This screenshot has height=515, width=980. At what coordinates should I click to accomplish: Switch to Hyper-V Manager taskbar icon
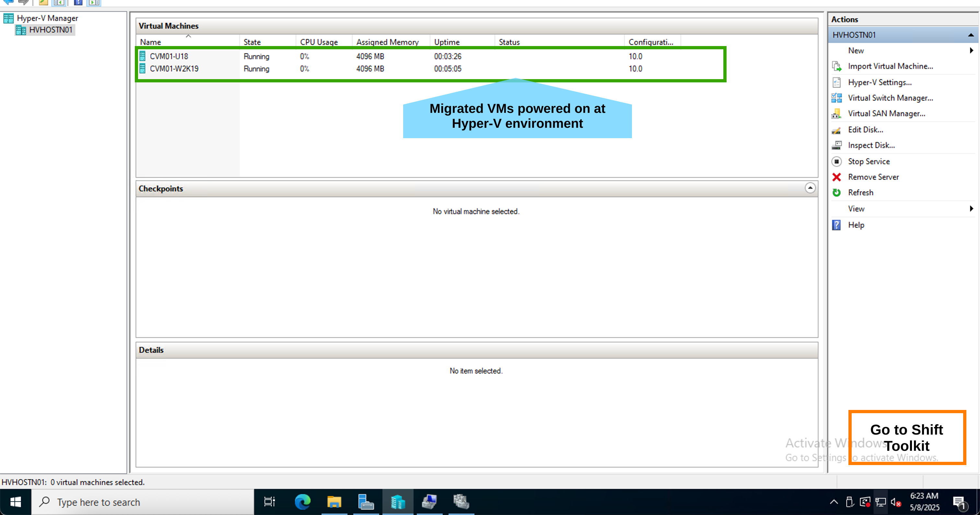398,502
